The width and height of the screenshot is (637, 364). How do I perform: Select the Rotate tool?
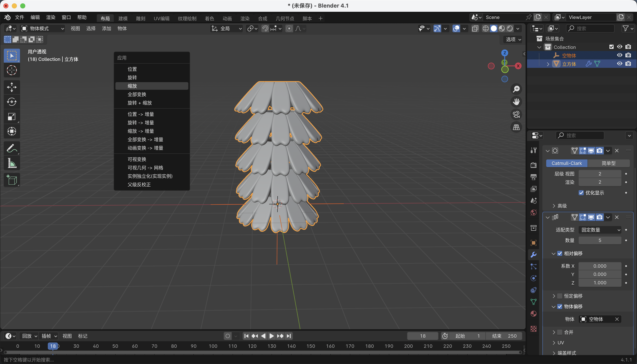pos(12,102)
